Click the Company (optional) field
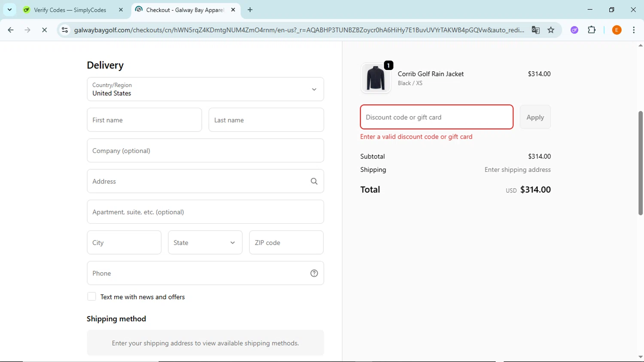Viewport: 644px width, 362px height. click(x=205, y=150)
